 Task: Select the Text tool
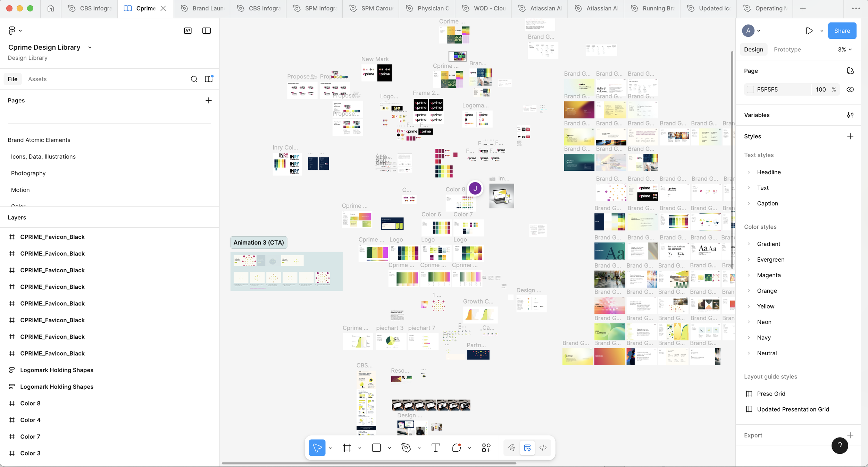[x=435, y=448]
